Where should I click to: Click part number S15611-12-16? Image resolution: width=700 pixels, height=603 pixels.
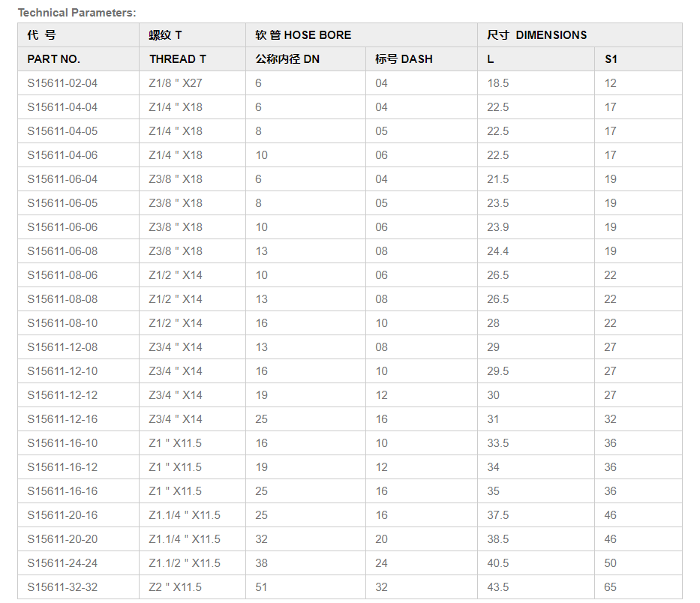click(x=62, y=419)
